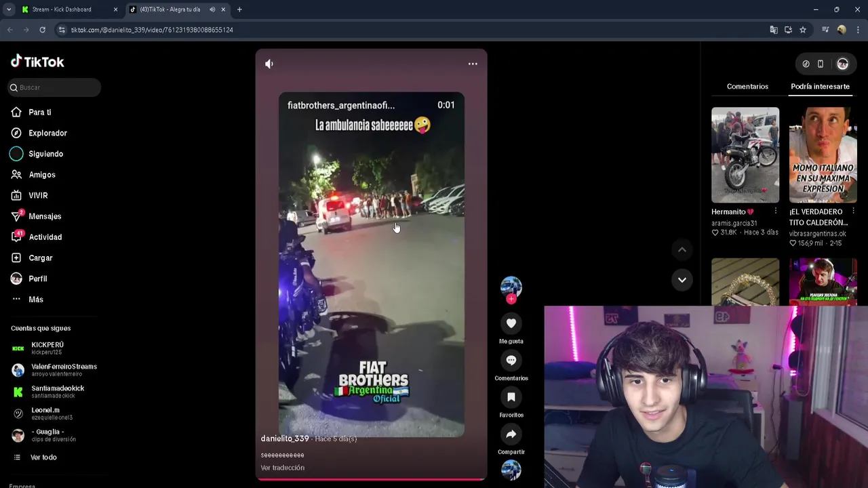Viewport: 868px width, 488px height.
Task: Open a new browser tab
Action: (x=239, y=9)
